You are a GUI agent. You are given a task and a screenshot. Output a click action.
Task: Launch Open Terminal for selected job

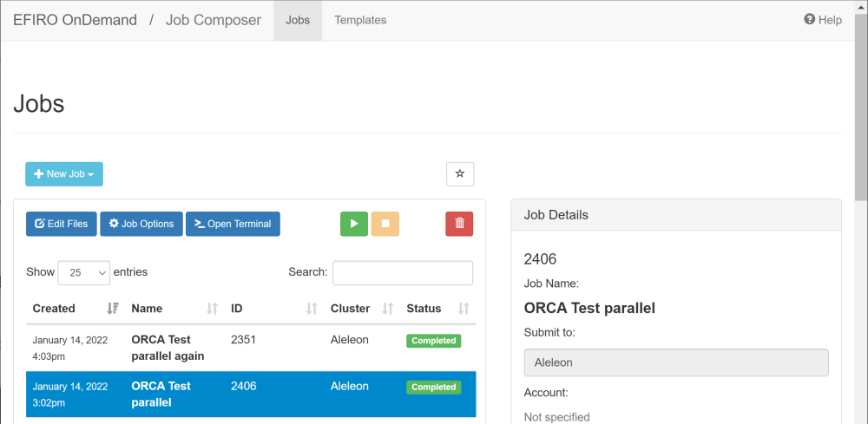coord(233,224)
